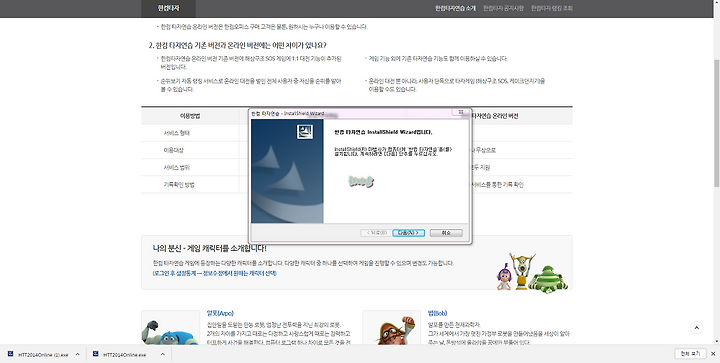Click the character selection login link
Viewport: 720px width, 363px height.
pyautogui.click(x=214, y=273)
